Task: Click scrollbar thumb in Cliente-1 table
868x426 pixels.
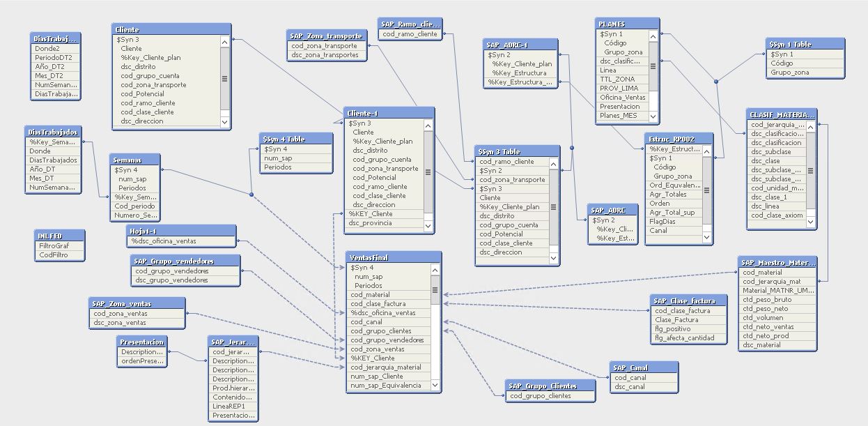Action: [428, 171]
